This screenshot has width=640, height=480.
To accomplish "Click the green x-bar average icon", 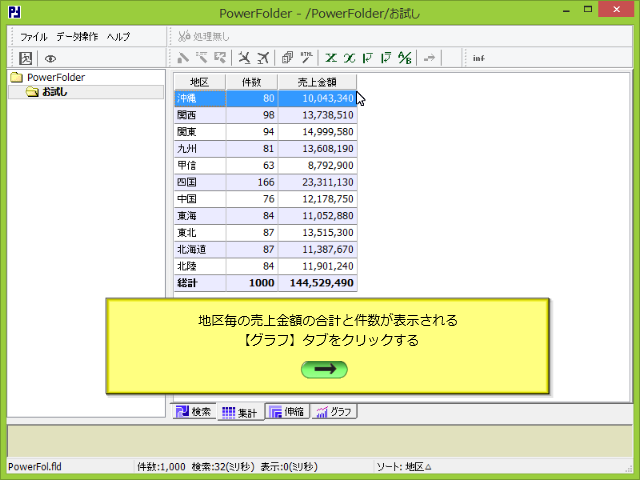I will 349,58.
